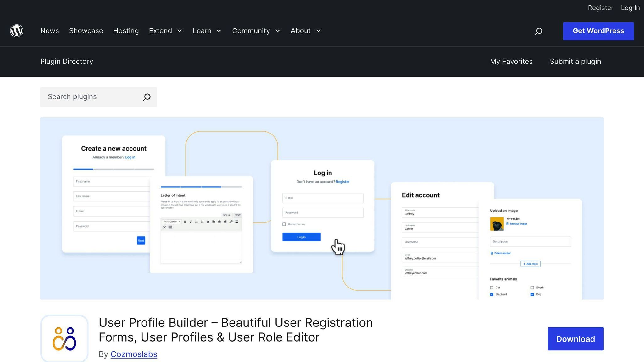Screen dimensions: 644x362
Task: Open My Favorites
Action: [511, 62]
